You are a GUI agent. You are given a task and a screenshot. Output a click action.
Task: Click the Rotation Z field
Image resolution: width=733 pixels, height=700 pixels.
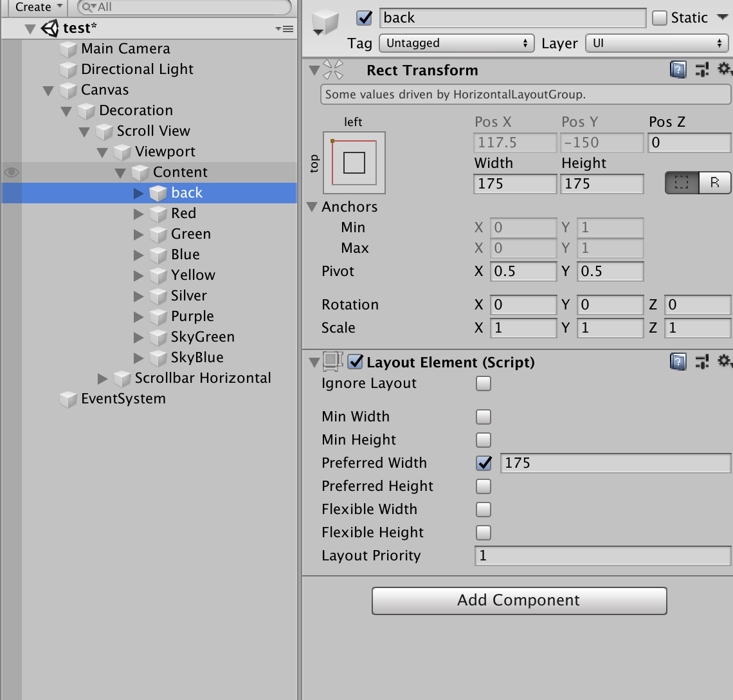point(697,304)
